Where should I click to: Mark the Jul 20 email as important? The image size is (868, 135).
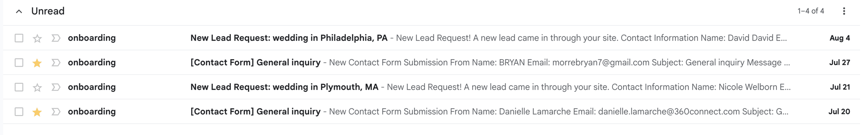56,112
